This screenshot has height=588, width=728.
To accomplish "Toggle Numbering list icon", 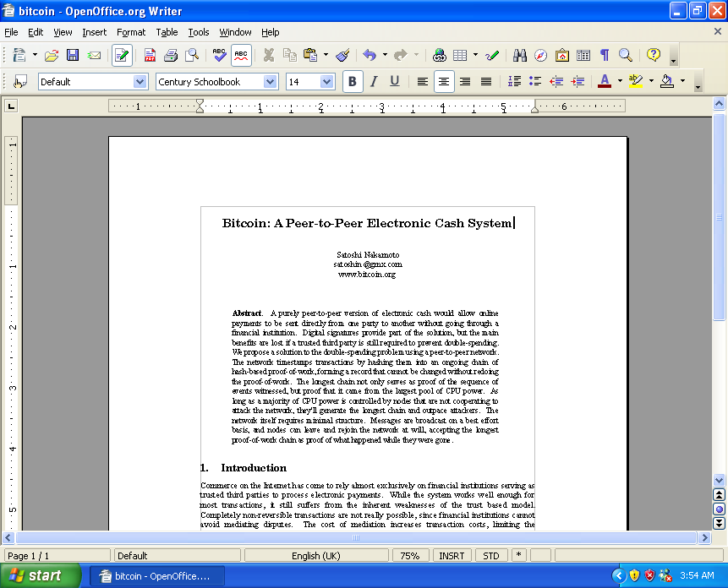I will click(x=514, y=82).
